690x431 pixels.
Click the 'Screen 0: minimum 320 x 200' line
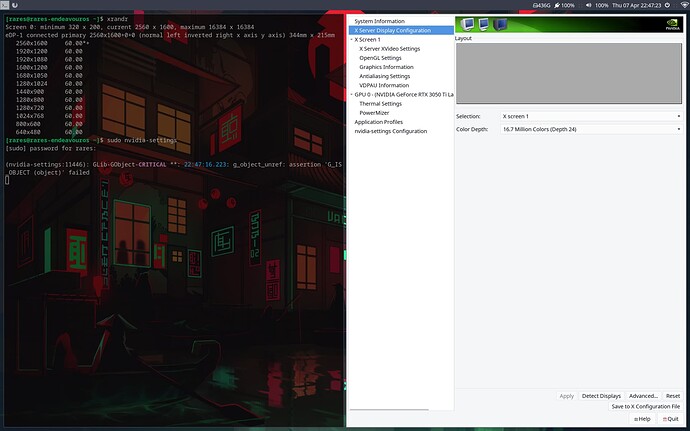130,27
